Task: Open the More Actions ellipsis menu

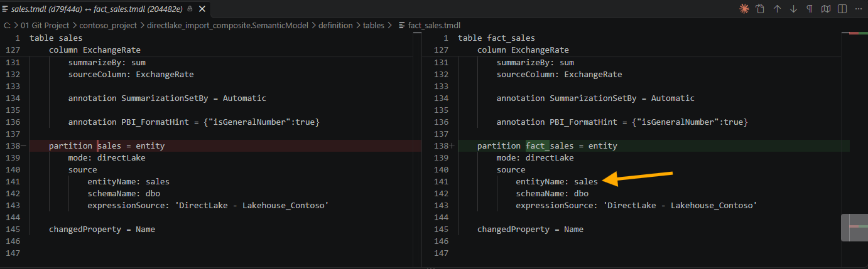Action: [x=857, y=9]
